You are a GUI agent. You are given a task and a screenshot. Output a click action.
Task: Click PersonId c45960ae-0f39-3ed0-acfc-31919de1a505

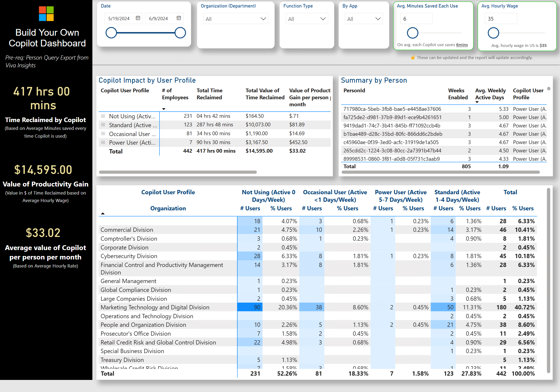point(391,142)
